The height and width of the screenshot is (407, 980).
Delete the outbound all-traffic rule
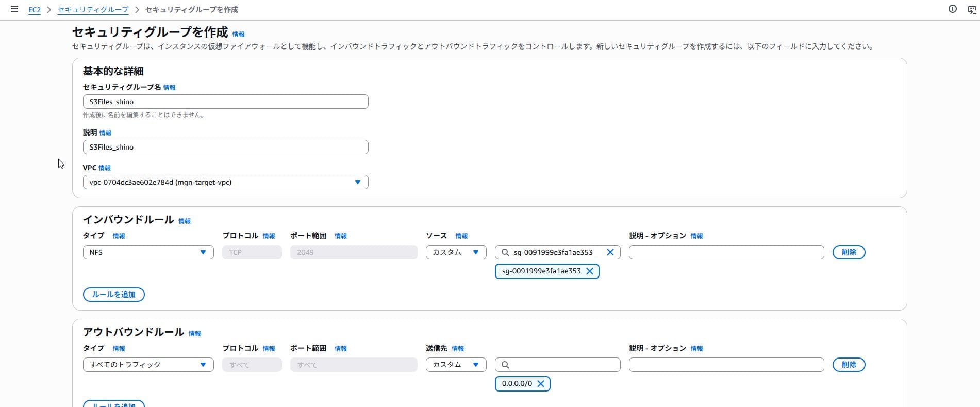coord(849,365)
